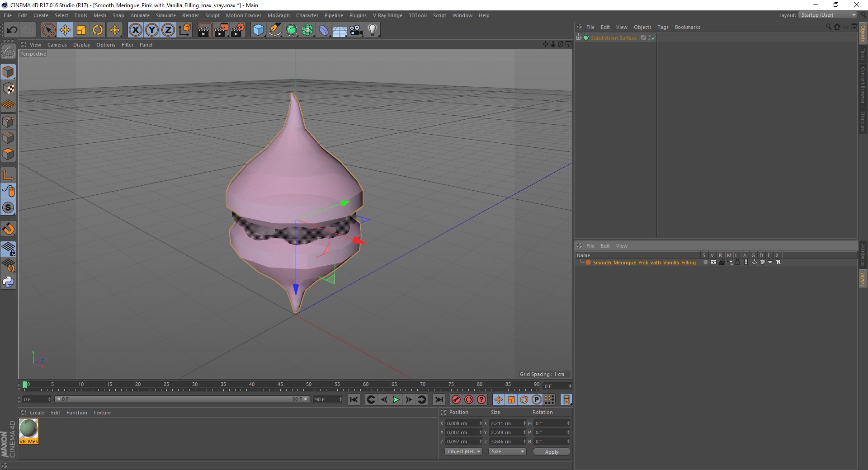Toggle Y axis lock
868x470 pixels.
click(x=151, y=30)
